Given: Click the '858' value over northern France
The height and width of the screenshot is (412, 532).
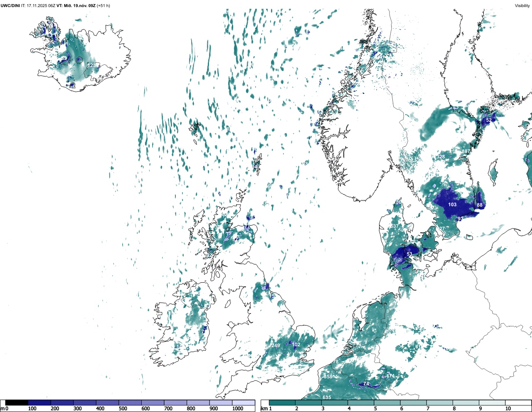Looking at the screenshot, I should [x=328, y=377].
